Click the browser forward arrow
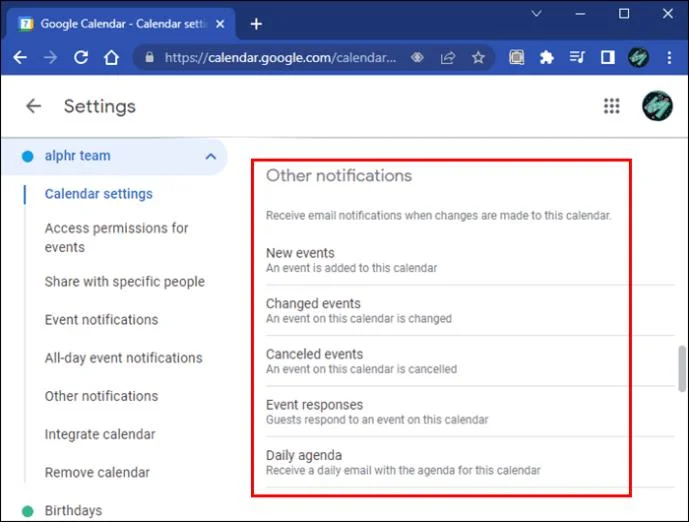Image resolution: width=689 pixels, height=522 pixels. click(x=50, y=57)
